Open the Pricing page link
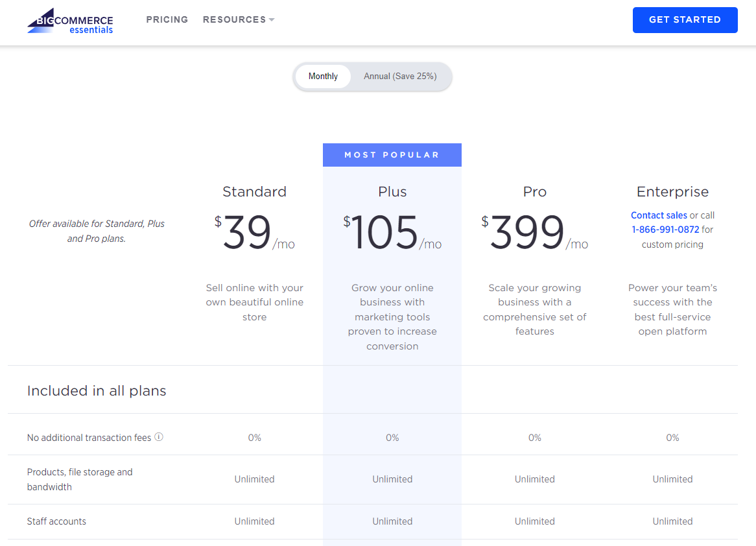This screenshot has width=756, height=546. click(x=167, y=19)
